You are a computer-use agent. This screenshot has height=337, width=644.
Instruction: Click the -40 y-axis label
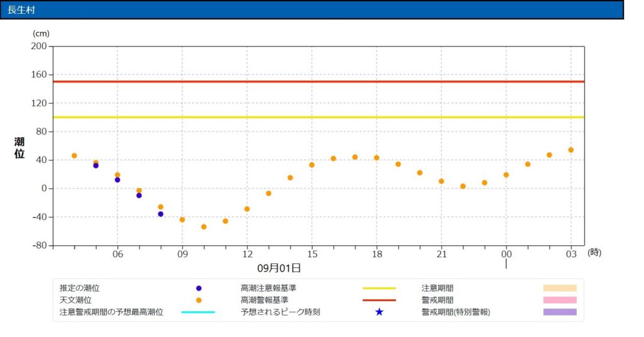(40, 217)
